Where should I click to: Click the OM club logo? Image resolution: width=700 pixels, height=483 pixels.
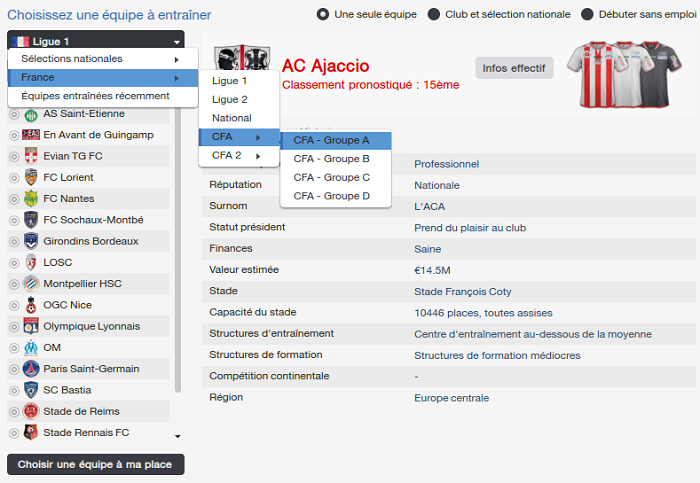click(x=31, y=348)
